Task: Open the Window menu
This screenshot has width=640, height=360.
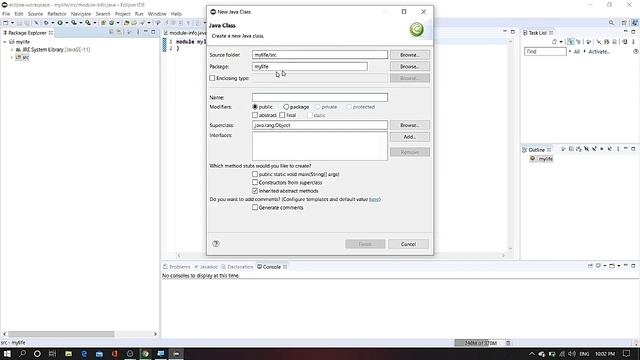Action: (x=157, y=14)
